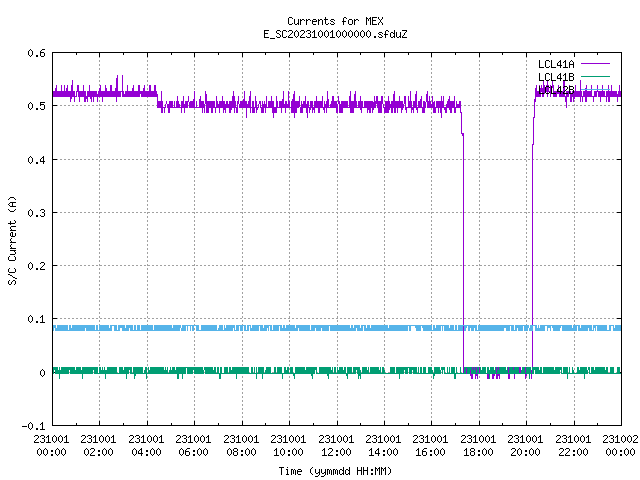
Task: Click the 'S/C Current (A)' y-axis label
Action: coord(12,240)
